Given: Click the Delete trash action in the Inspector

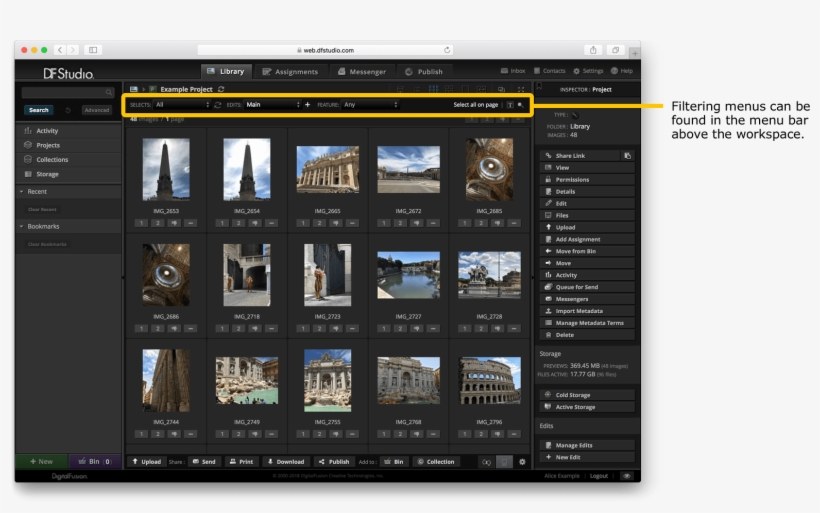Looking at the screenshot, I should (587, 335).
